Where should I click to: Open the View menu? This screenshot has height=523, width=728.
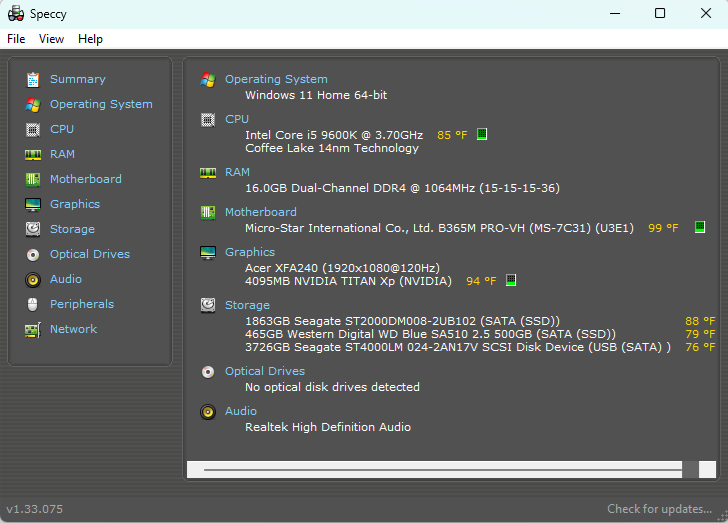[51, 39]
